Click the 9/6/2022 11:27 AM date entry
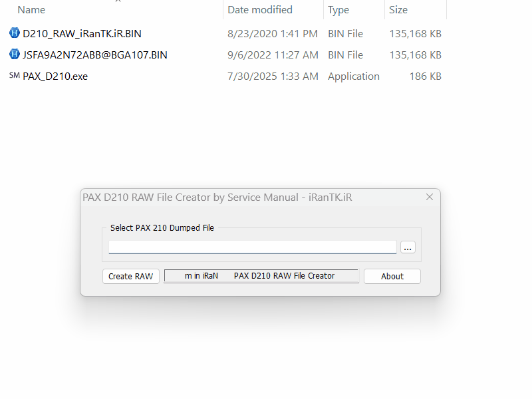532x399 pixels. [x=273, y=55]
